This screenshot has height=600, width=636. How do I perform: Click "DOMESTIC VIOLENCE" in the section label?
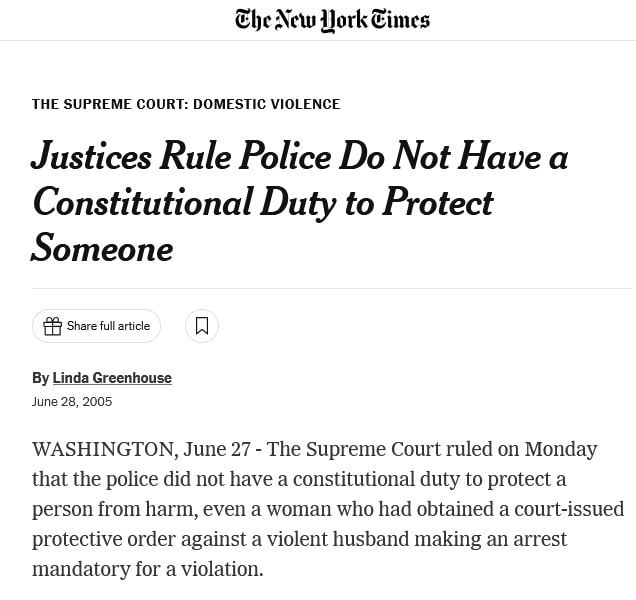click(x=266, y=104)
